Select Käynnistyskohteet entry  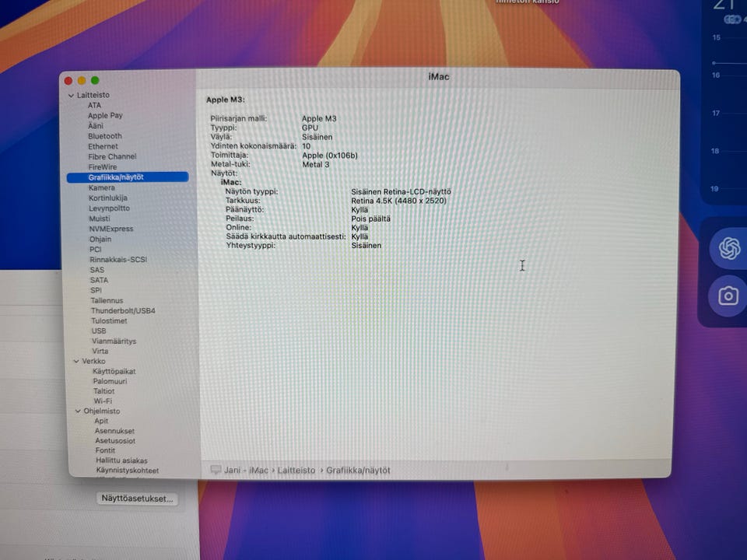(128, 471)
